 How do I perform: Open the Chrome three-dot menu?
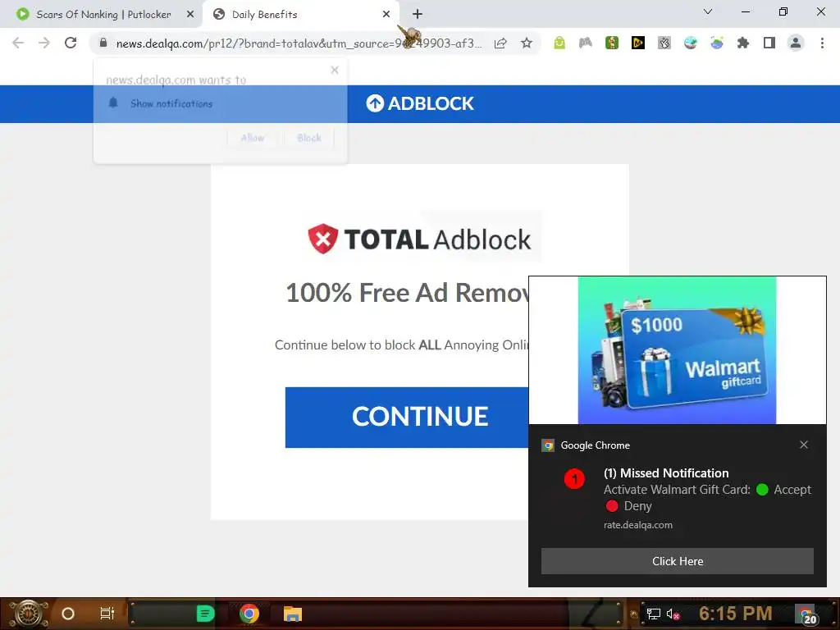click(822, 43)
